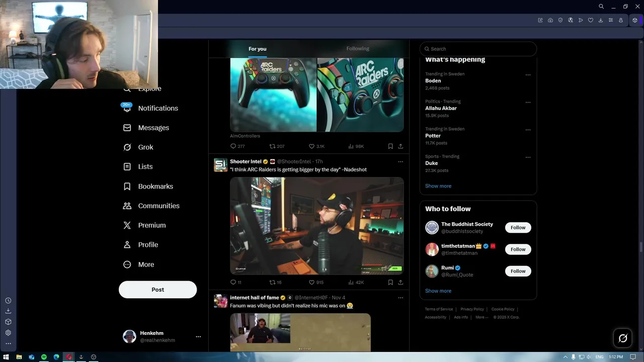The width and height of the screenshot is (644, 362).
Task: Open the browser translate page icon
Action: click(x=571, y=20)
